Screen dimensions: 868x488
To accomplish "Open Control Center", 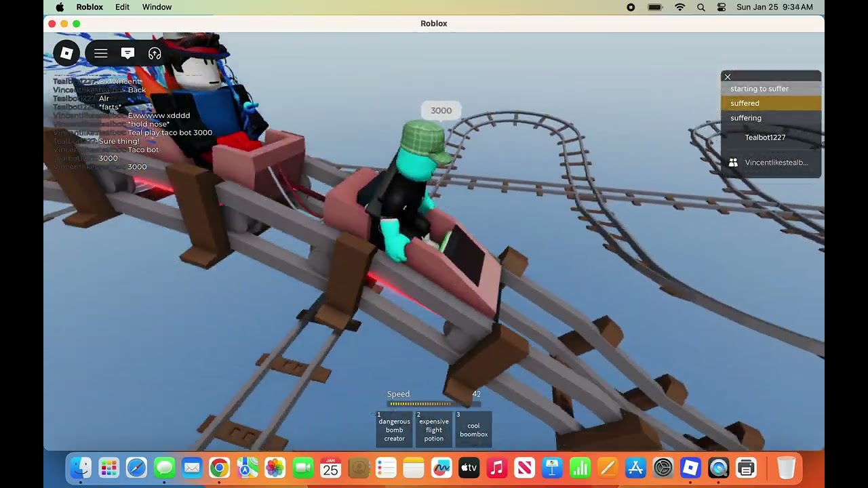I will (x=722, y=7).
